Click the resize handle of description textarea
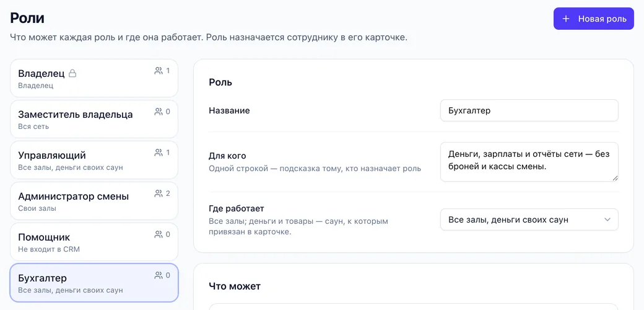 click(615, 177)
